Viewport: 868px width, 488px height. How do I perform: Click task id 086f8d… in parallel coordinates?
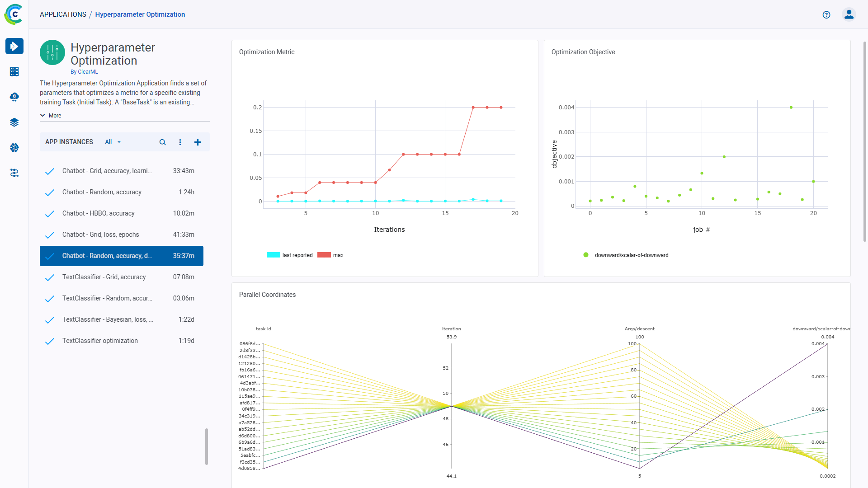click(250, 343)
